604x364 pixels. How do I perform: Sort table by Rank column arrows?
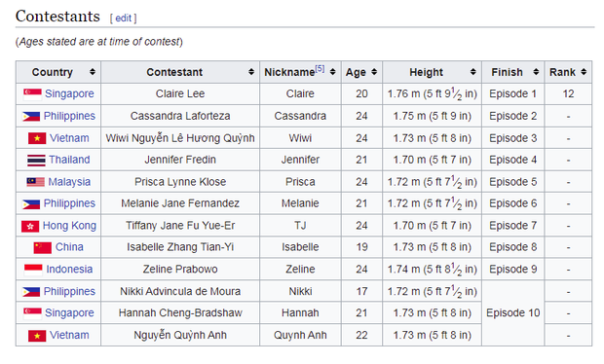tap(584, 72)
